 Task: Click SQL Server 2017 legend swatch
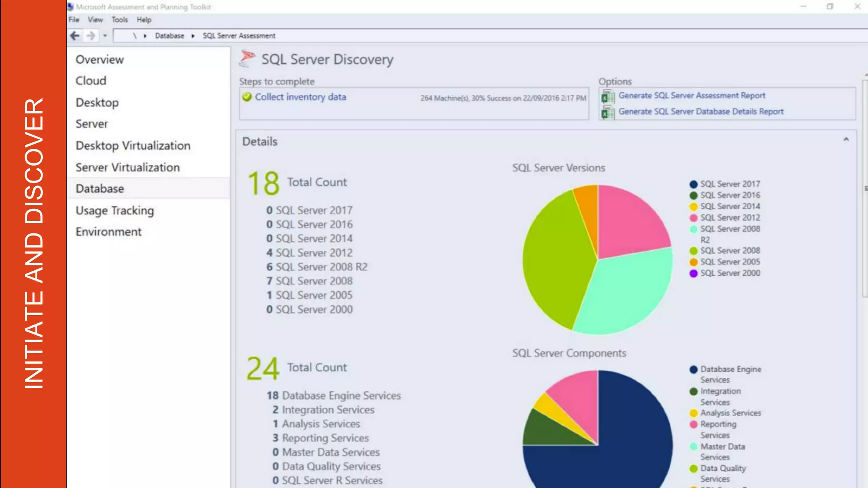pos(693,184)
